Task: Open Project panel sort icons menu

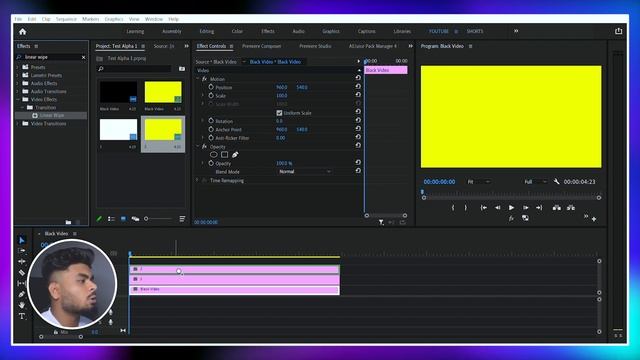Action: coord(182,219)
